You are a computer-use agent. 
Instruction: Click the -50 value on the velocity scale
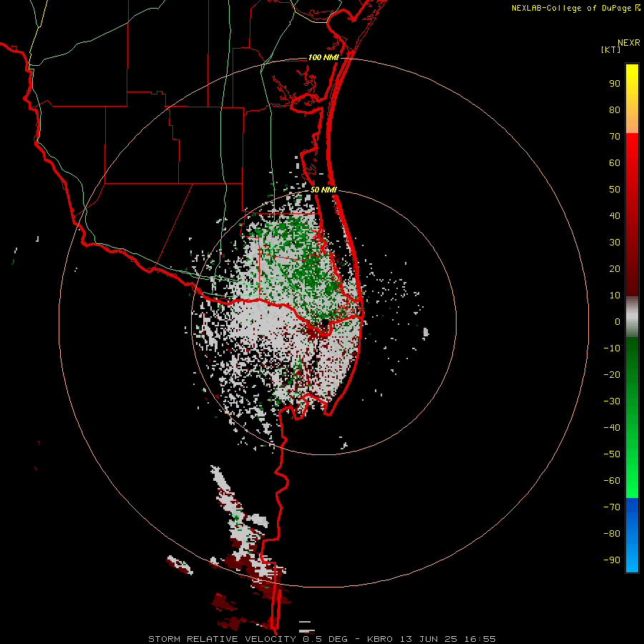(612, 454)
